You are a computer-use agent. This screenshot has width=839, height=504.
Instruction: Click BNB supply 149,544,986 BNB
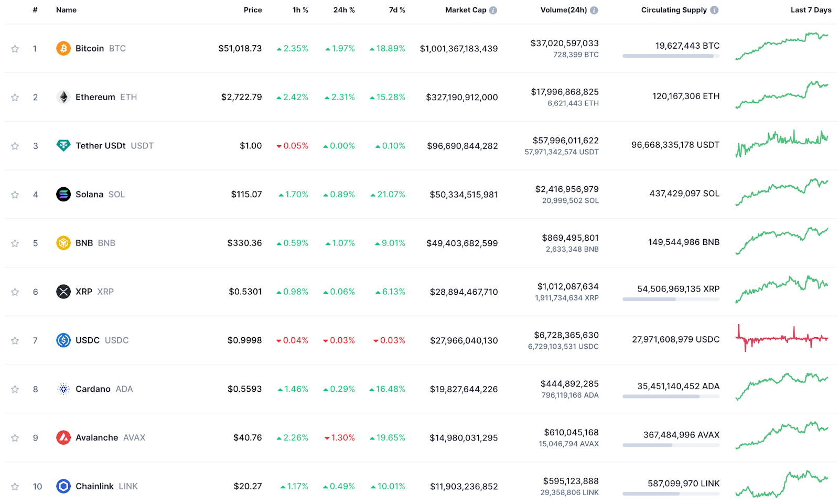point(684,242)
